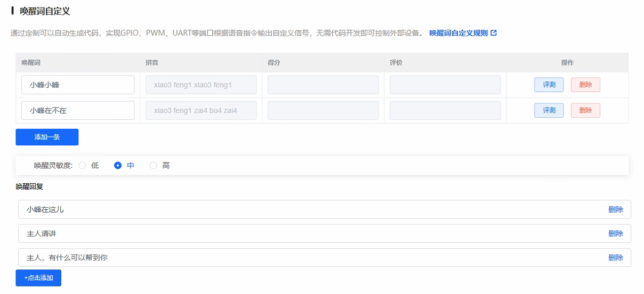Select 高 wake-up sensitivity
The height and width of the screenshot is (294, 644).
(154, 166)
